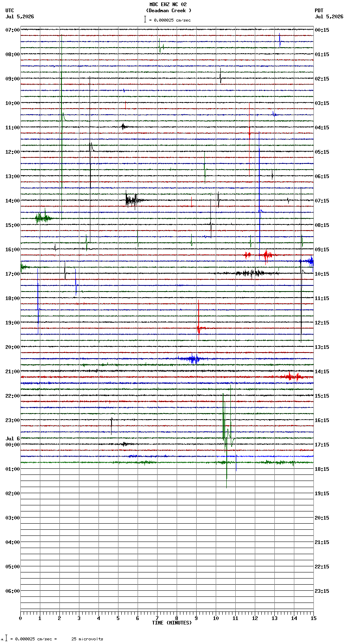The height and width of the screenshot is (644, 346).
Task: Click the station title 'MDC EHZ NC 02'
Action: [168, 4]
